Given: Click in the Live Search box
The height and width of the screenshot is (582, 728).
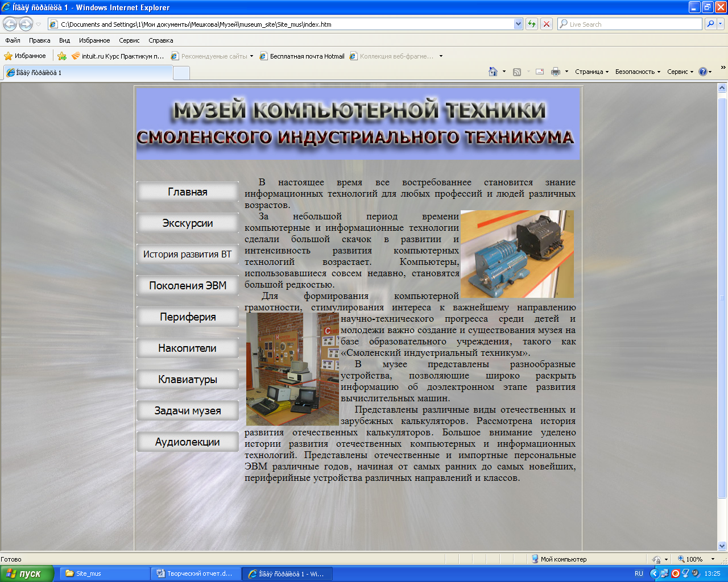Looking at the screenshot, I should 630,24.
